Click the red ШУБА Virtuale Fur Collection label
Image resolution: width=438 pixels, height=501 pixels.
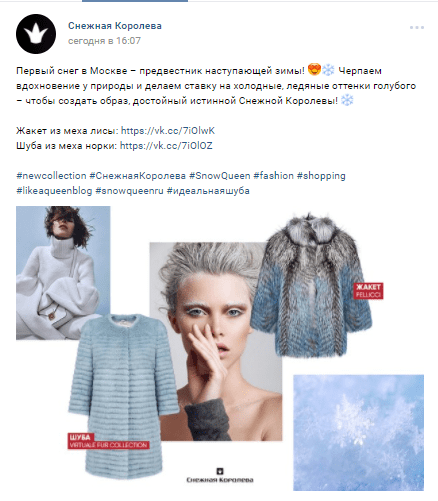point(108,441)
